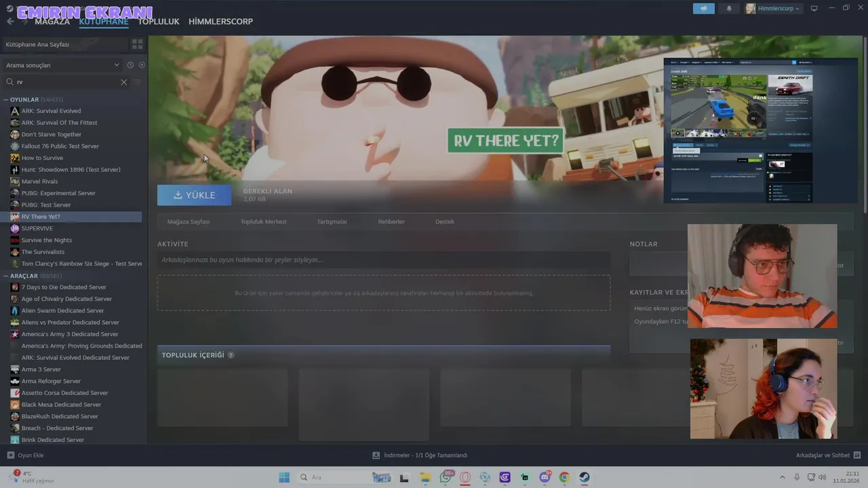Open the downloads status 'İndirmeler'

tap(420, 455)
